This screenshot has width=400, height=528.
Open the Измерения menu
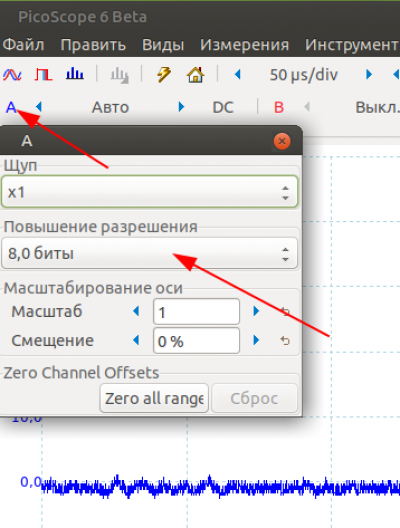coord(244,45)
